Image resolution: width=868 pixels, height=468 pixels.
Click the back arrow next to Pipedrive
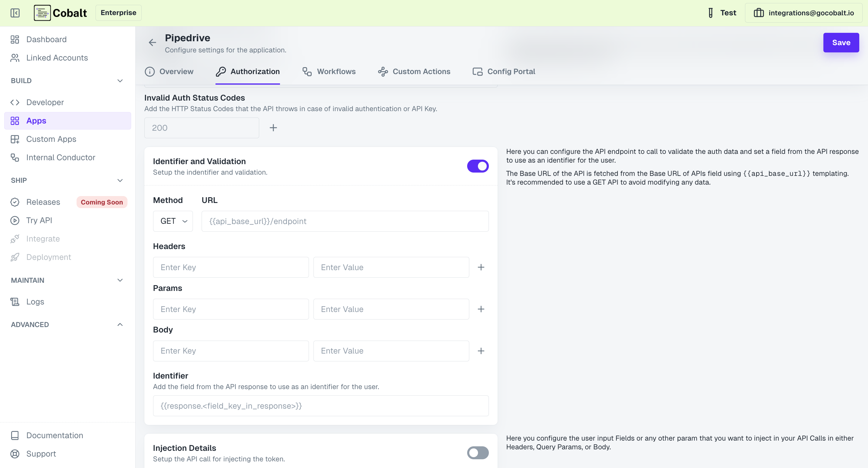pos(152,42)
